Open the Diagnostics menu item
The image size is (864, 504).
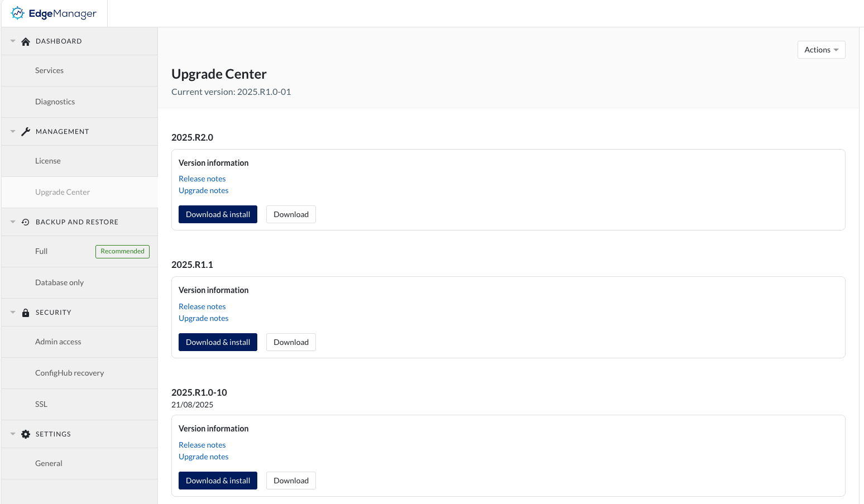[55, 102]
